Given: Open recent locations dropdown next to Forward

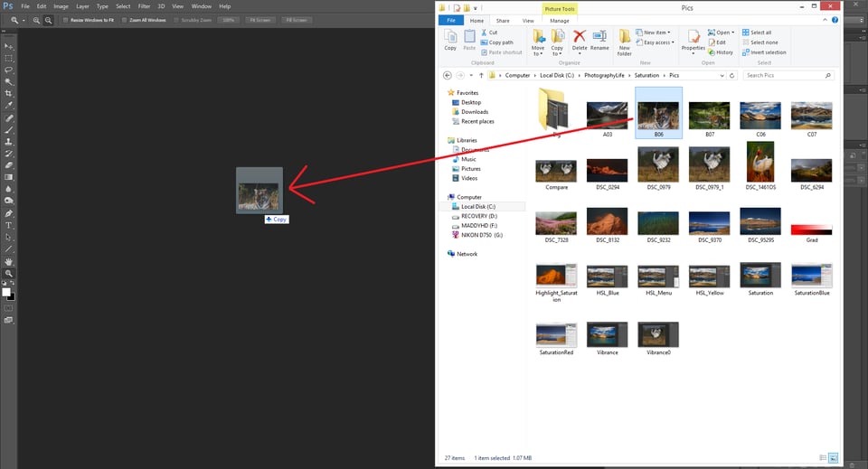Looking at the screenshot, I should (x=471, y=75).
